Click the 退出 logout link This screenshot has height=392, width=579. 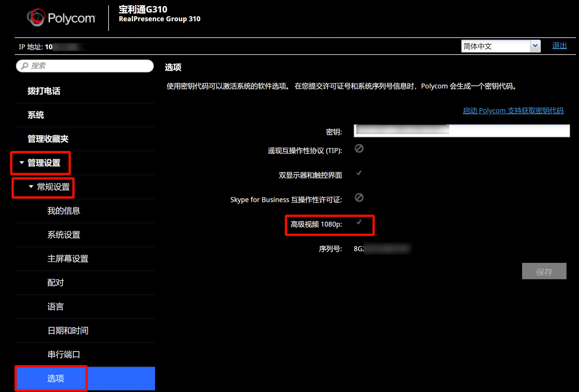(559, 46)
